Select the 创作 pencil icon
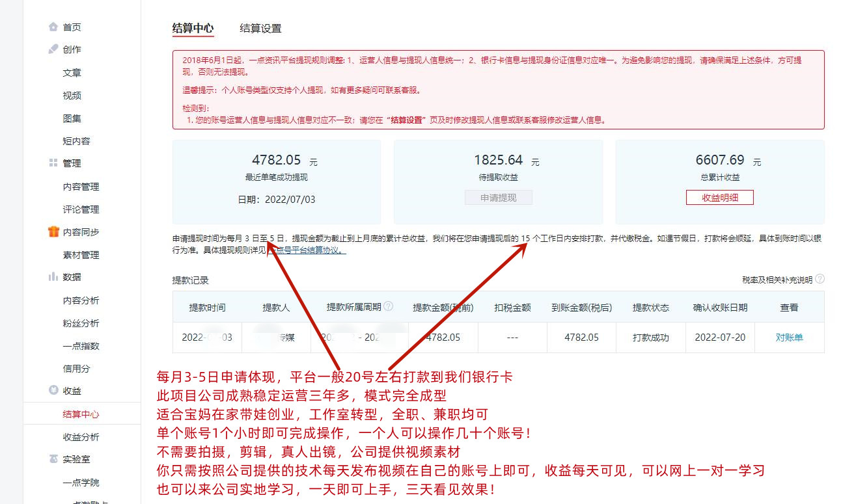The width and height of the screenshot is (856, 504). coord(54,49)
